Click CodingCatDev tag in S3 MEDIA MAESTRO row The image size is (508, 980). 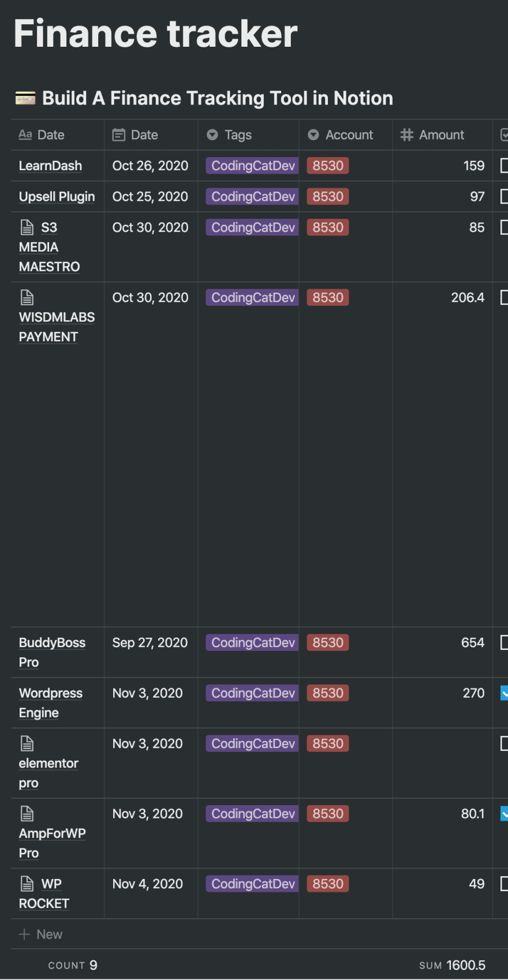tap(253, 227)
